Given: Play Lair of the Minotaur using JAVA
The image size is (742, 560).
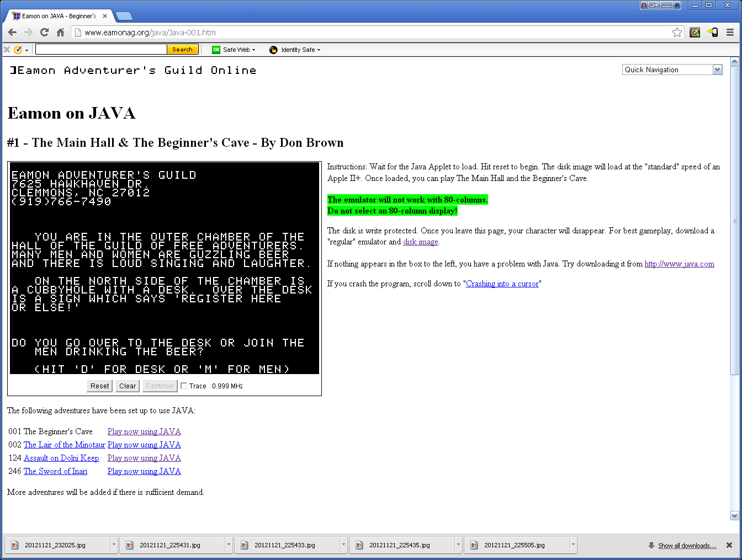Looking at the screenshot, I should tap(144, 445).
